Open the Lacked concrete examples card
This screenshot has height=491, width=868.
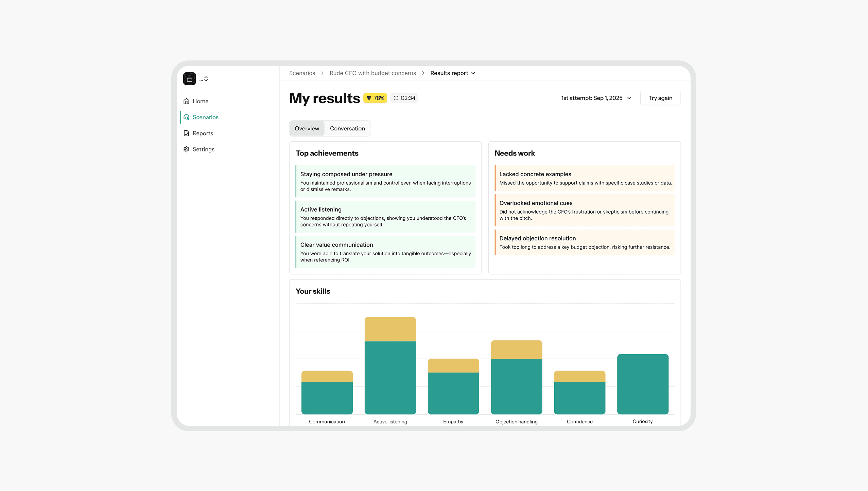click(x=585, y=178)
